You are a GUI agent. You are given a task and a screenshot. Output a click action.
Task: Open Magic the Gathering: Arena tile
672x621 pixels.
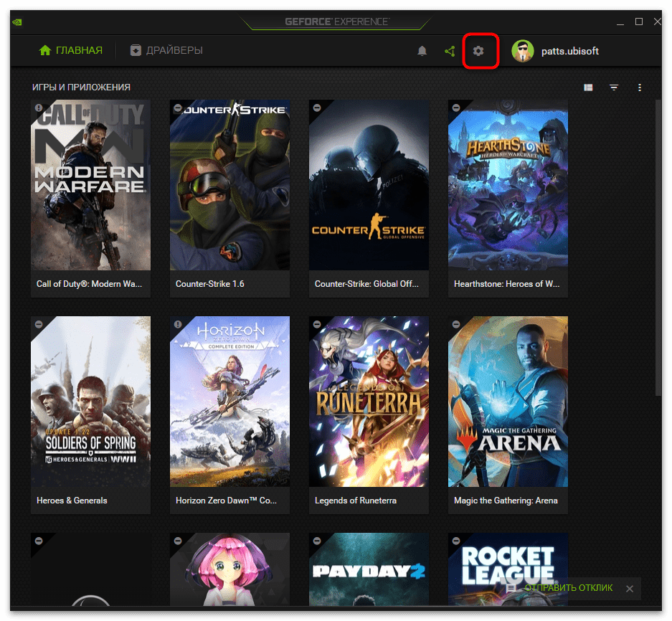tap(508, 402)
